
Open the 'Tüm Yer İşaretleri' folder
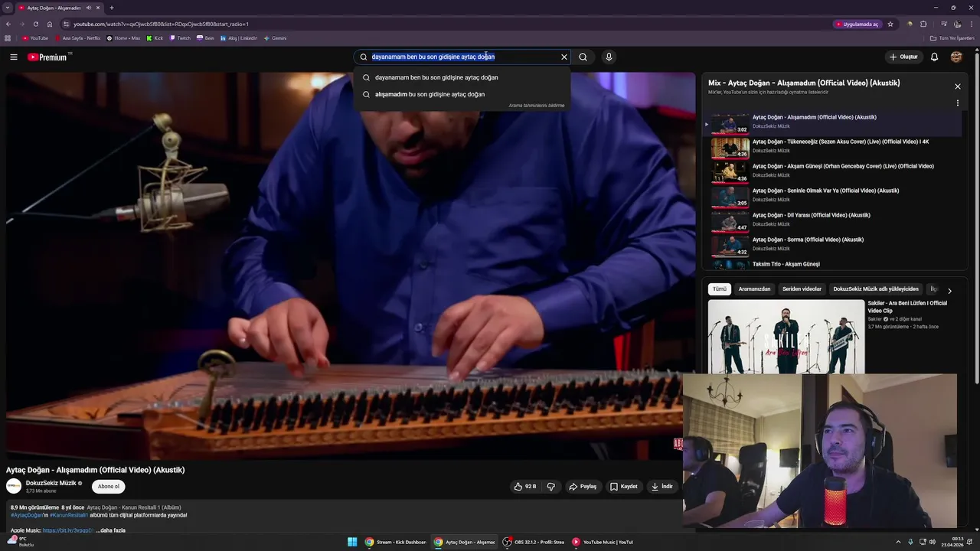[x=952, y=38]
